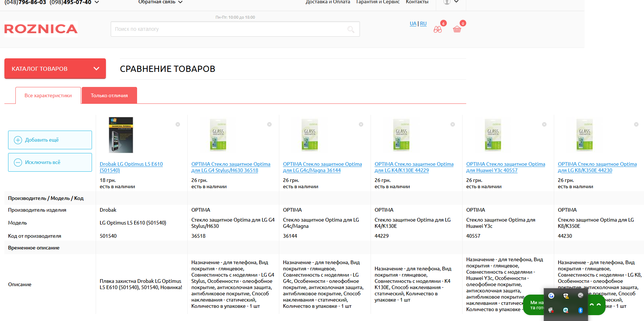The width and height of the screenshot is (644, 321).
Task: Click manufacturer code 36518 cell
Action: point(198,236)
